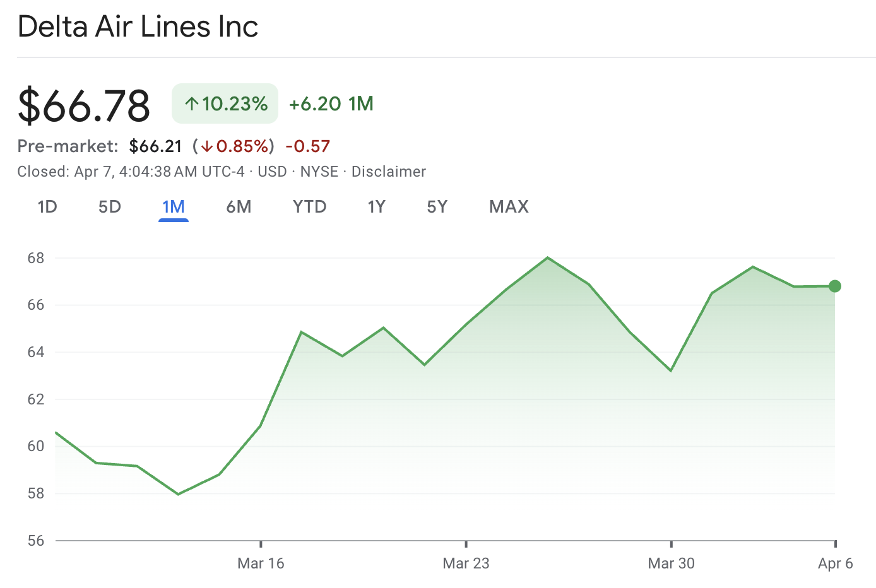The width and height of the screenshot is (876, 588).
Task: Open the Disclaimer link
Action: tap(388, 172)
